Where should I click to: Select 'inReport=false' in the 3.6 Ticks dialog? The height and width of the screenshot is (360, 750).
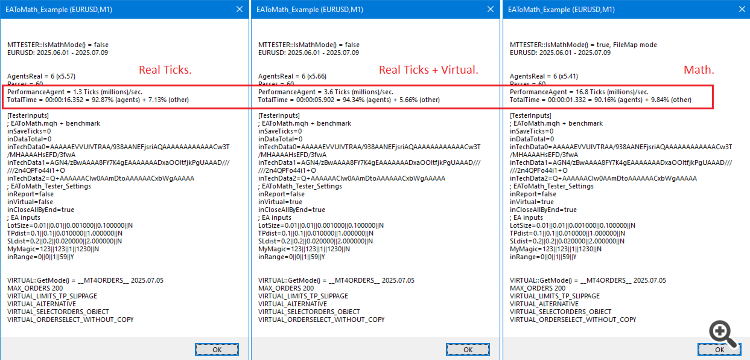281,194
